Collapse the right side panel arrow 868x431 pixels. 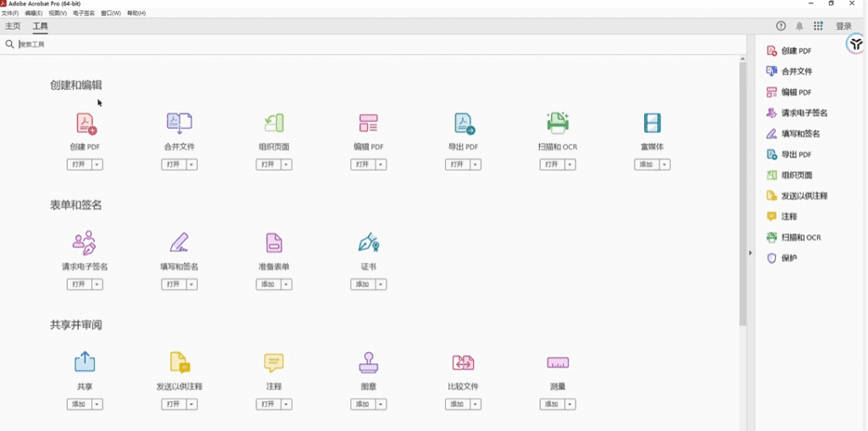pyautogui.click(x=749, y=253)
